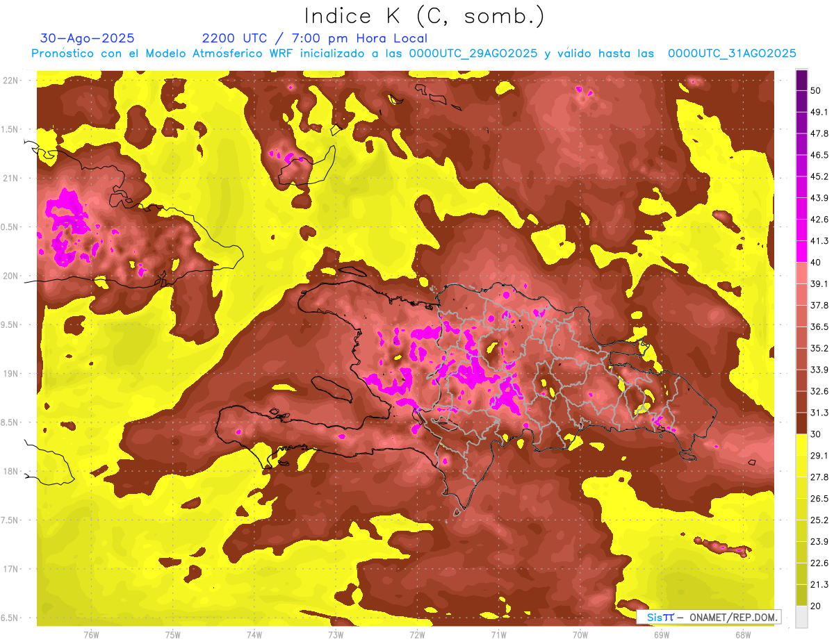Click the "27.8" color scale value
The image size is (834, 644).
point(819,477)
